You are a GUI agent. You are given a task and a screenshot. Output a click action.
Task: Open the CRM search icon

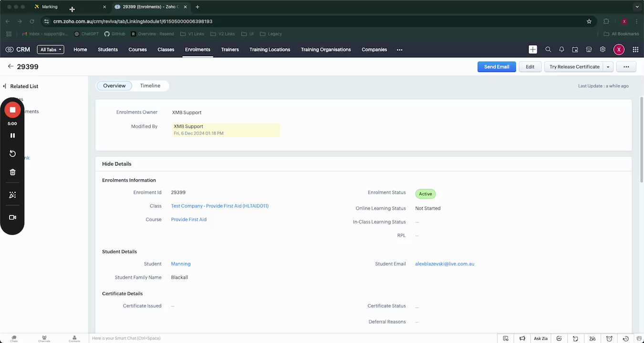pos(548,50)
